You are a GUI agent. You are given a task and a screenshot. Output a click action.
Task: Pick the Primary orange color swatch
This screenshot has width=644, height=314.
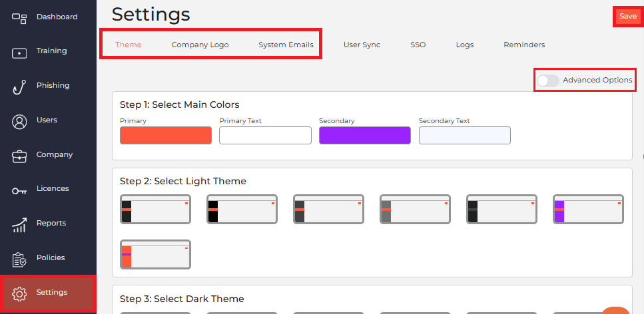(166, 136)
